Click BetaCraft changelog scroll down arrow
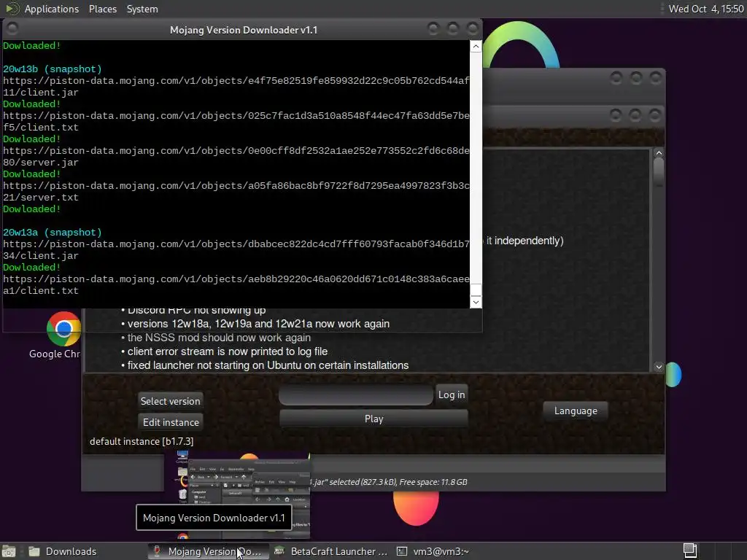 pyautogui.click(x=659, y=367)
